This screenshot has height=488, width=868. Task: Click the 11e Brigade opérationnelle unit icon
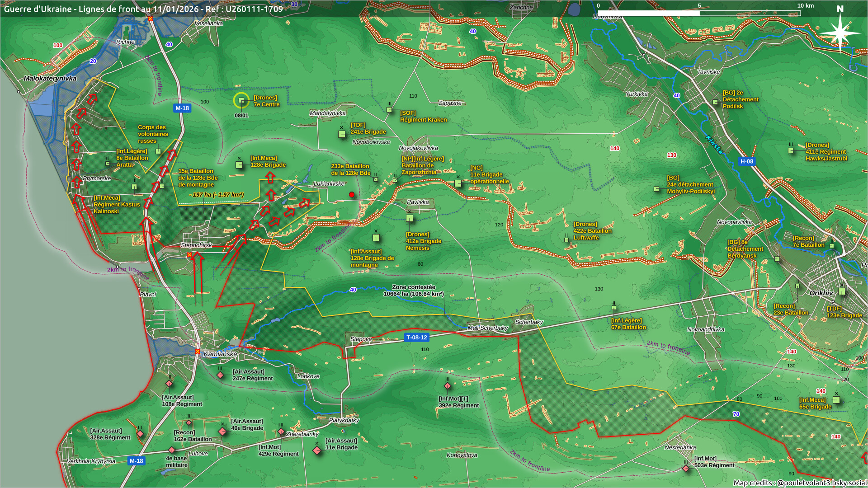[x=458, y=183]
